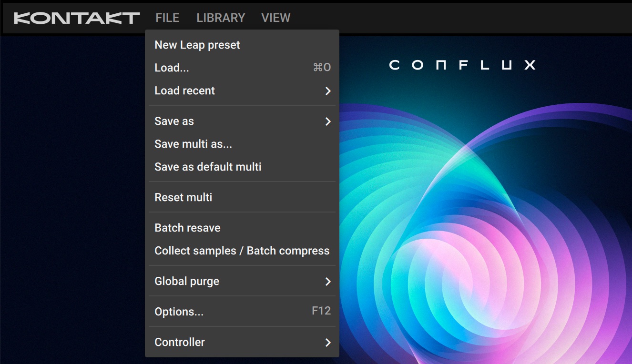The height and width of the screenshot is (364, 632).
Task: Click Reset multi
Action: pos(183,197)
